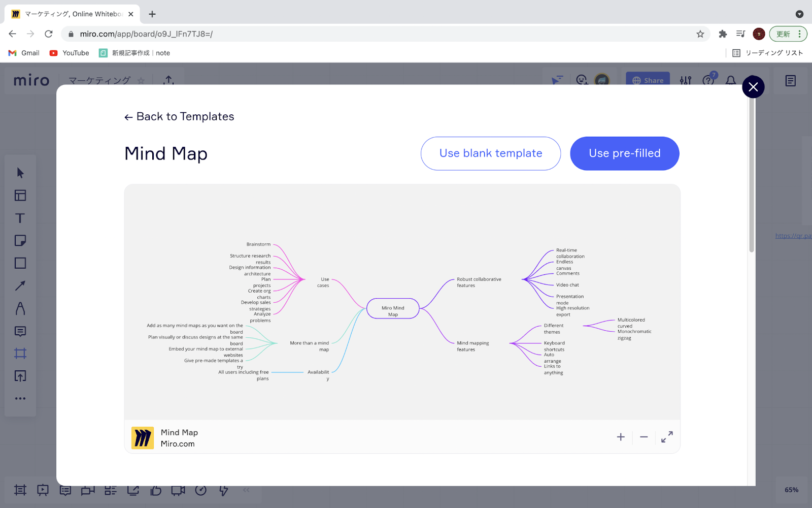
Task: Star the マーケティング board
Action: [x=141, y=81]
